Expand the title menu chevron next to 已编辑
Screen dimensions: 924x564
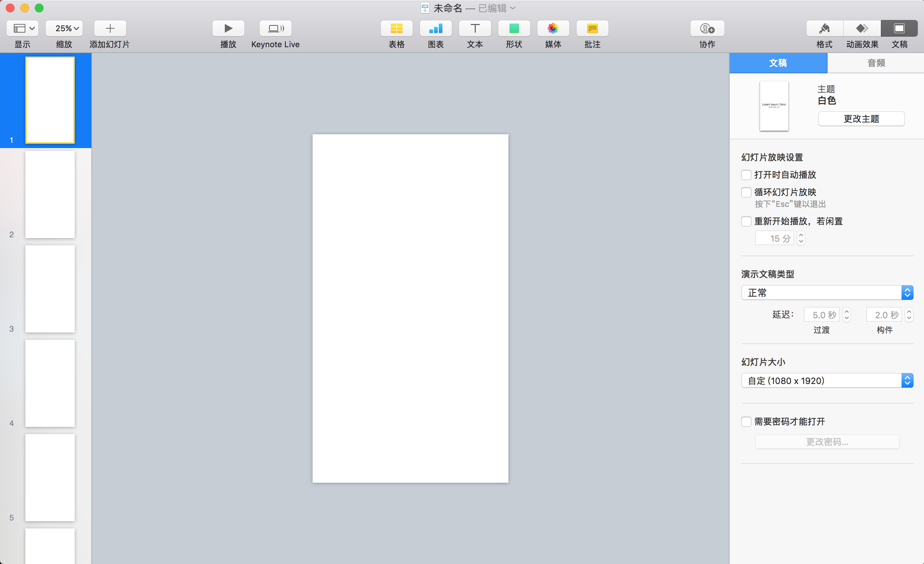pyautogui.click(x=513, y=8)
